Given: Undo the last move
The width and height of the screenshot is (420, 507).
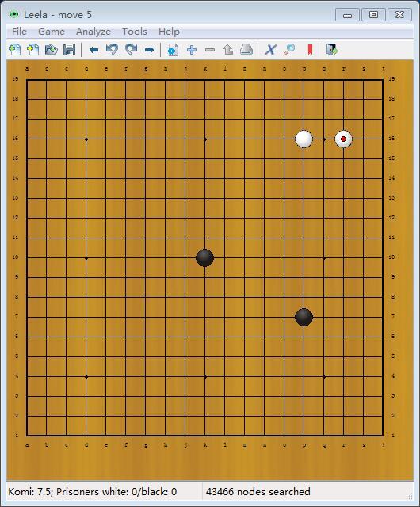Looking at the screenshot, I should pos(112,50).
